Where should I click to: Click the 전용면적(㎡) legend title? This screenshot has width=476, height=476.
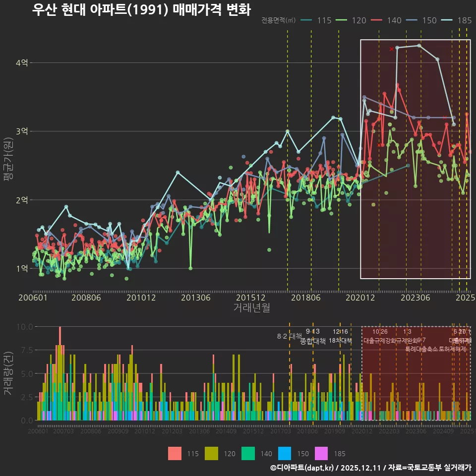[278, 20]
